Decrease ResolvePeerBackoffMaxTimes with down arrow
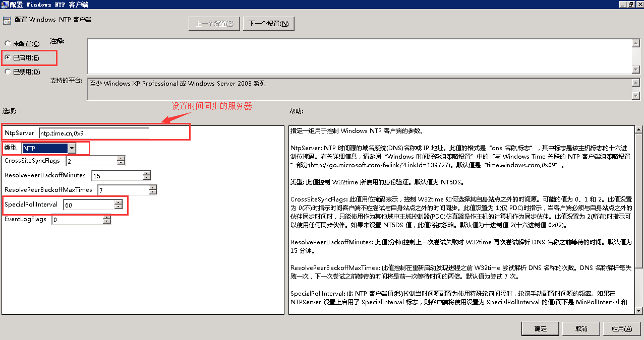 [x=153, y=192]
